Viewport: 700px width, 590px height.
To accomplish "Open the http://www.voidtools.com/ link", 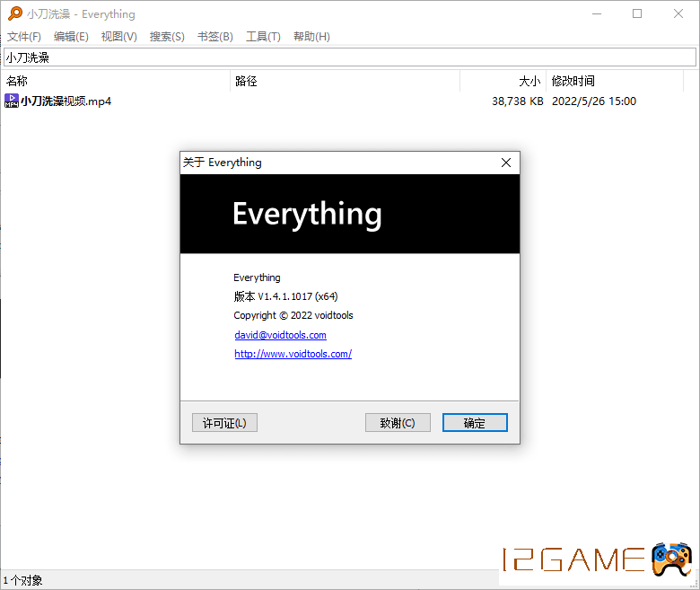I will (x=293, y=354).
